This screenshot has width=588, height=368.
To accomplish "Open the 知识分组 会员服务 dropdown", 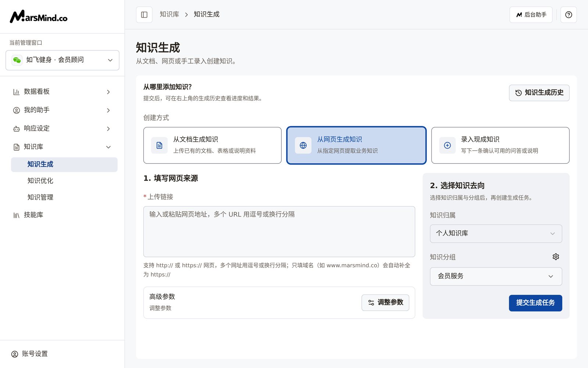I will [x=496, y=276].
